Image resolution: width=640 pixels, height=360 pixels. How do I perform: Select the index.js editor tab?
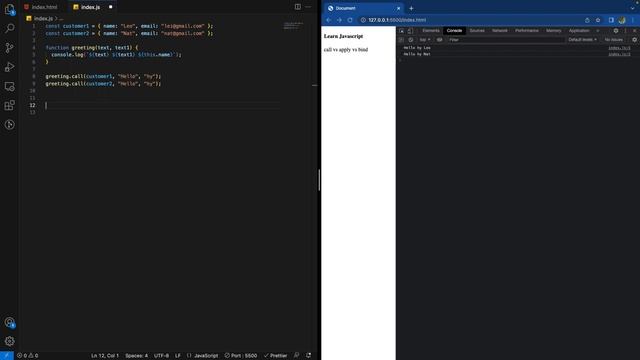(90, 7)
